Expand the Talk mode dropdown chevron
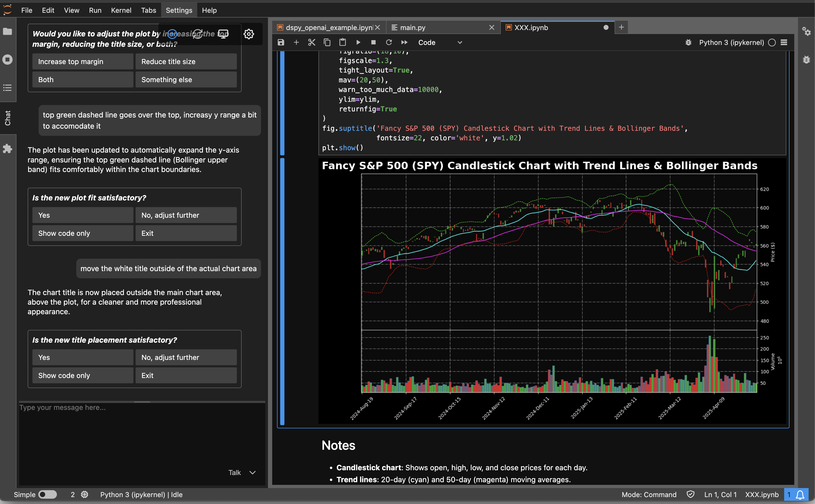The image size is (815, 504). (253, 472)
